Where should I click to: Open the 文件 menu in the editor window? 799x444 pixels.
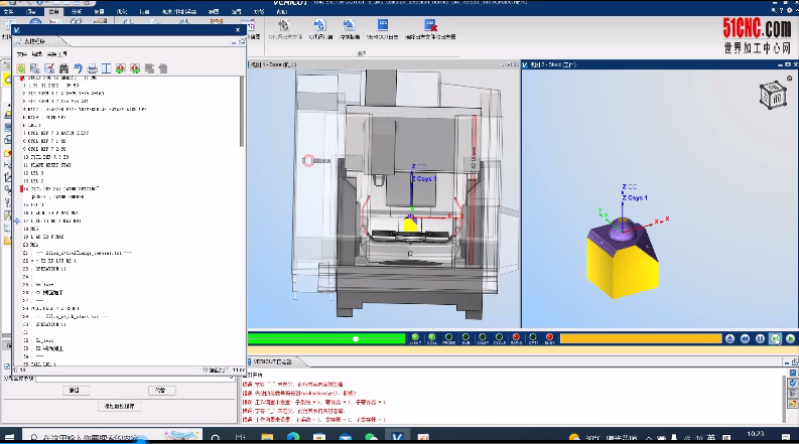point(21,53)
